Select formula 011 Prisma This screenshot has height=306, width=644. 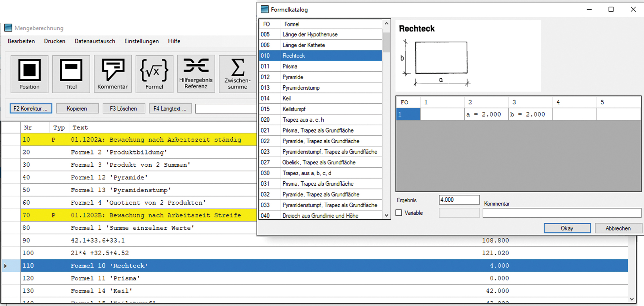tap(321, 66)
